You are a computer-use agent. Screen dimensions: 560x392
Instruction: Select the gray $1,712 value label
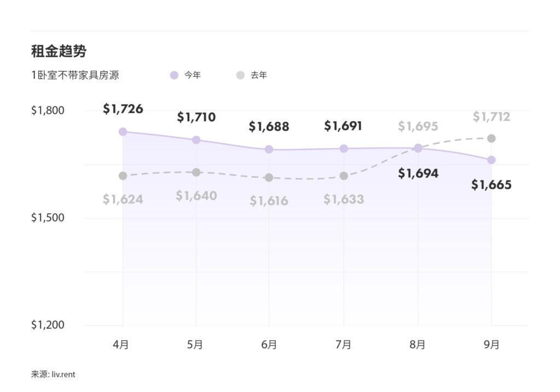491,116
